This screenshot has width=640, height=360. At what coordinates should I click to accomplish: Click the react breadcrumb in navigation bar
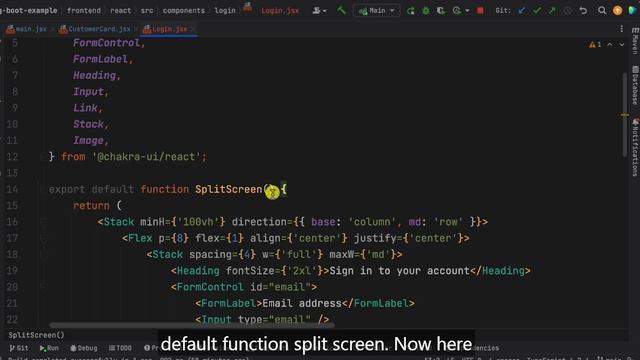[120, 11]
